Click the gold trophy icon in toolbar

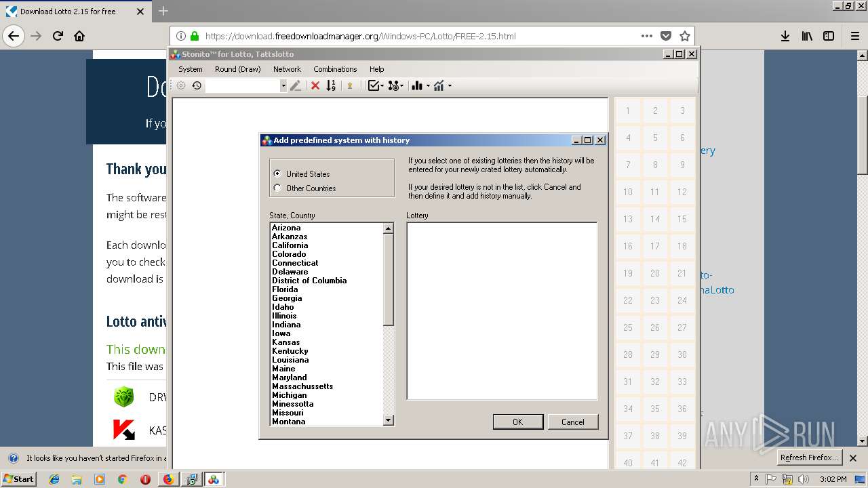[350, 85]
